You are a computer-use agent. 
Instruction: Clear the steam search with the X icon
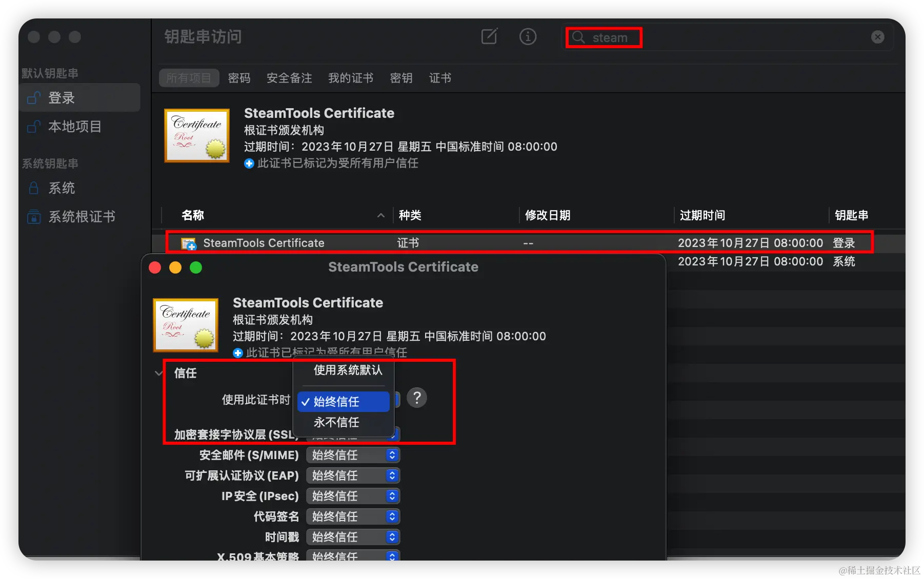tap(878, 37)
